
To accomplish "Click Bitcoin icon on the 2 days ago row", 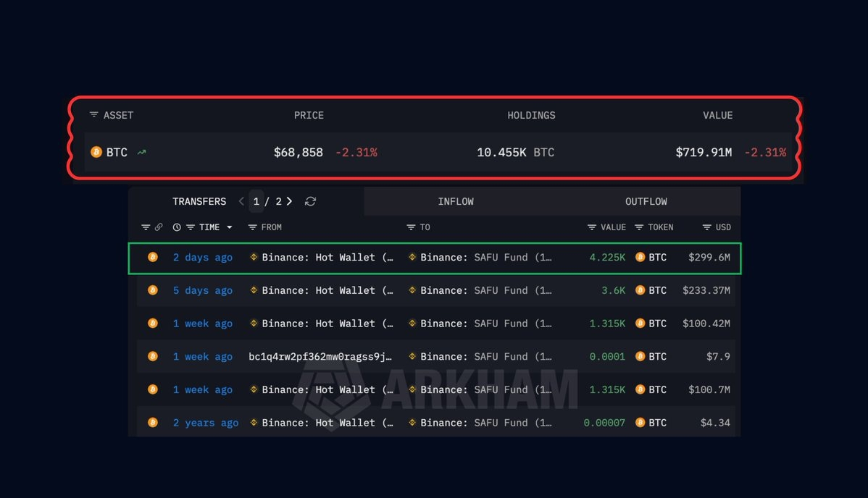I will pos(153,257).
